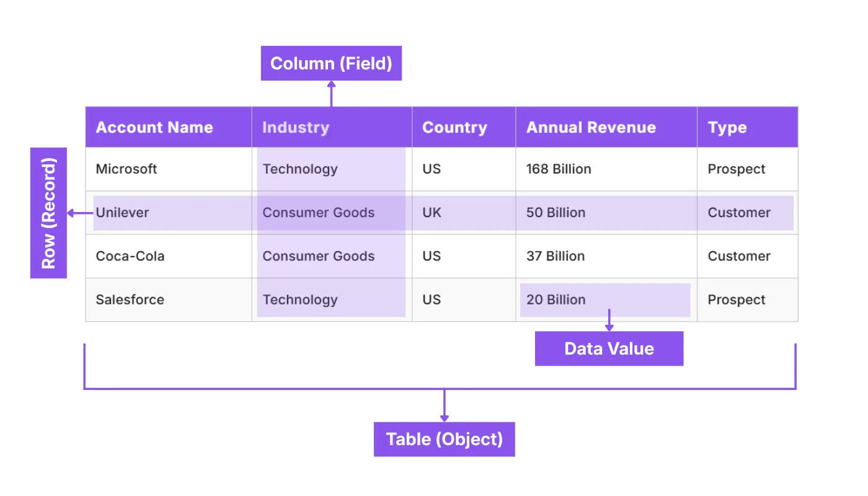Click Microsoft's Technology industry cell
The height and width of the screenshot is (496, 868).
300,169
